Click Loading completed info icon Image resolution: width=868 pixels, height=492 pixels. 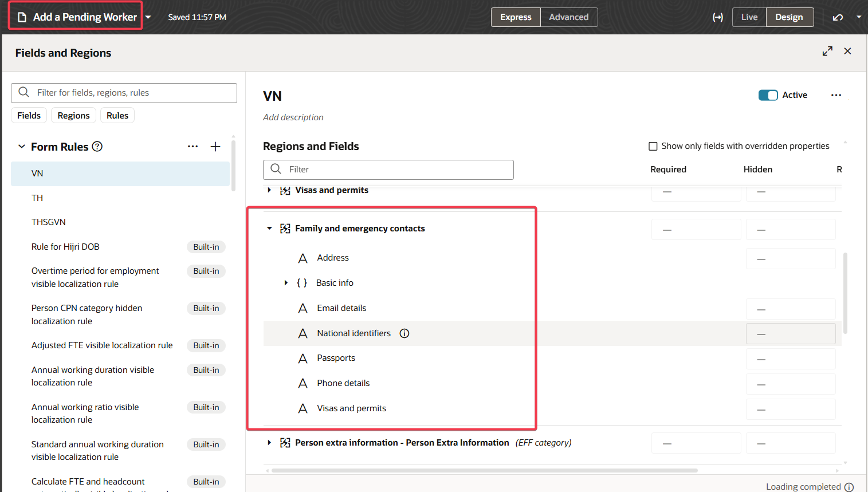(x=849, y=487)
